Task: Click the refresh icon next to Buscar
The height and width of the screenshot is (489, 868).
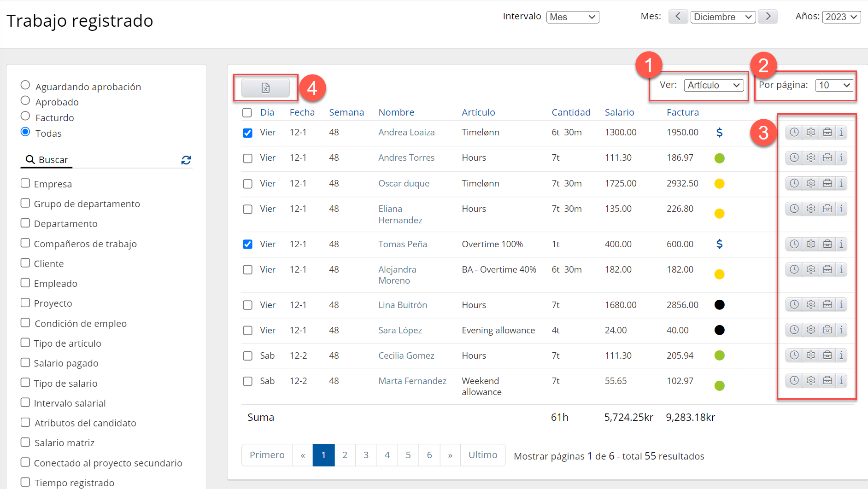Action: tap(186, 160)
